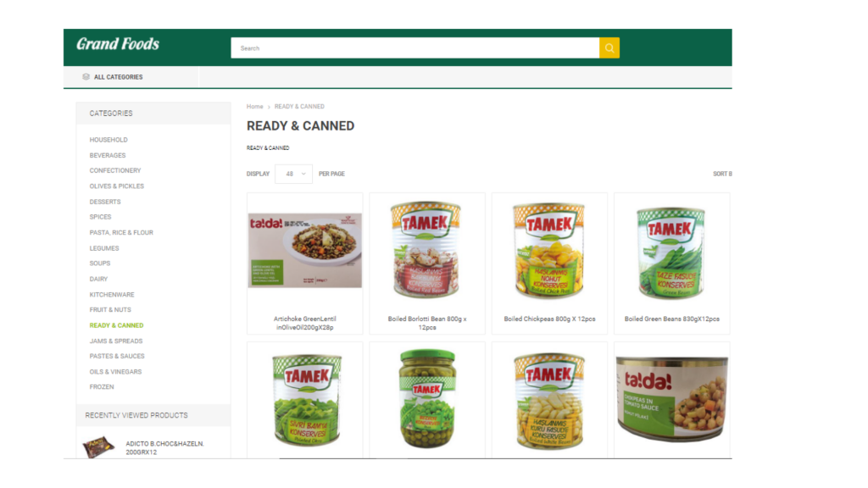868x488 pixels.
Task: Open Tamek pointed okra can image
Action: 307,400
